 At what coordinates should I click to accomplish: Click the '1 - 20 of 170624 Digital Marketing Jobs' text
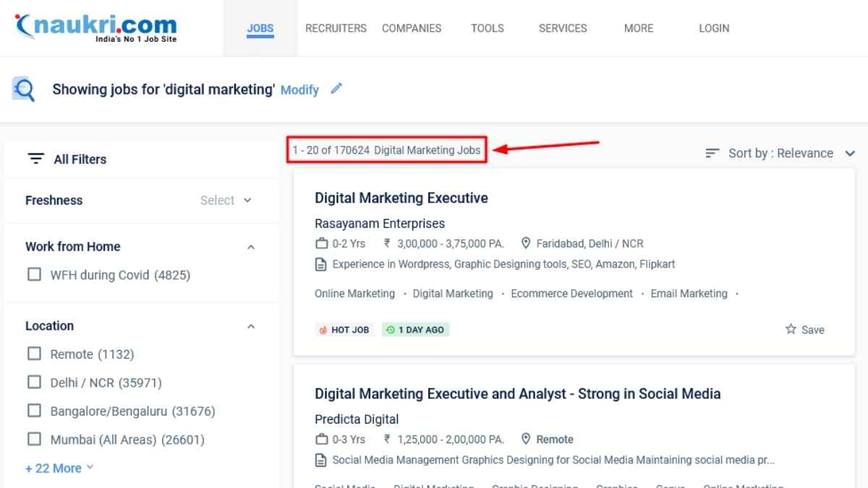pyautogui.click(x=386, y=150)
